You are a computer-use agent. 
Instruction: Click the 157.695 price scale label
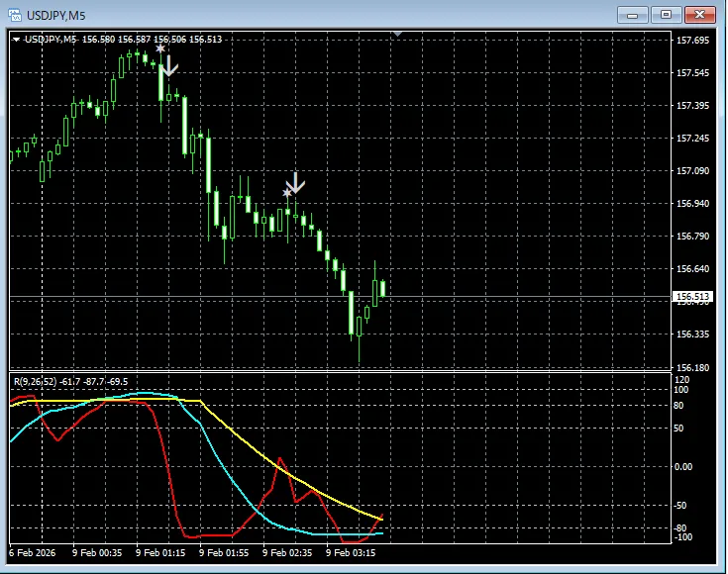click(x=692, y=41)
